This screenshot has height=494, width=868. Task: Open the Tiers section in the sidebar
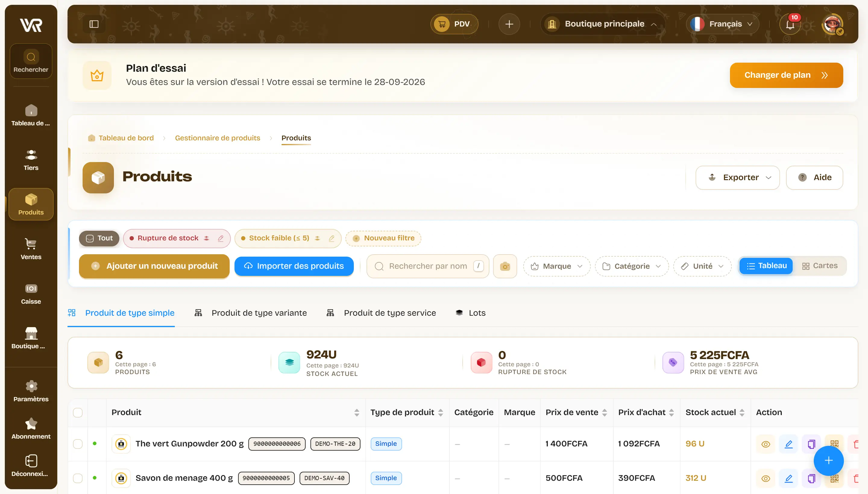tap(31, 160)
